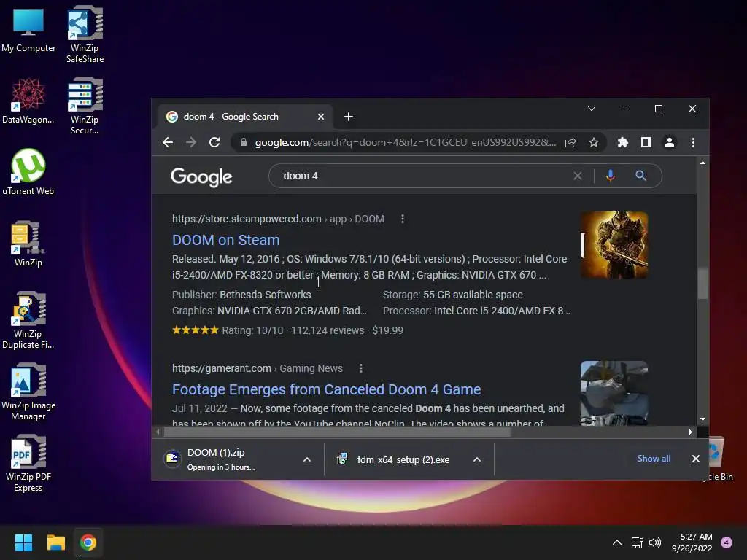Select WinZip Duplicate Finder desktop icon
Image resolution: width=747 pixels, height=560 pixels.
click(28, 320)
